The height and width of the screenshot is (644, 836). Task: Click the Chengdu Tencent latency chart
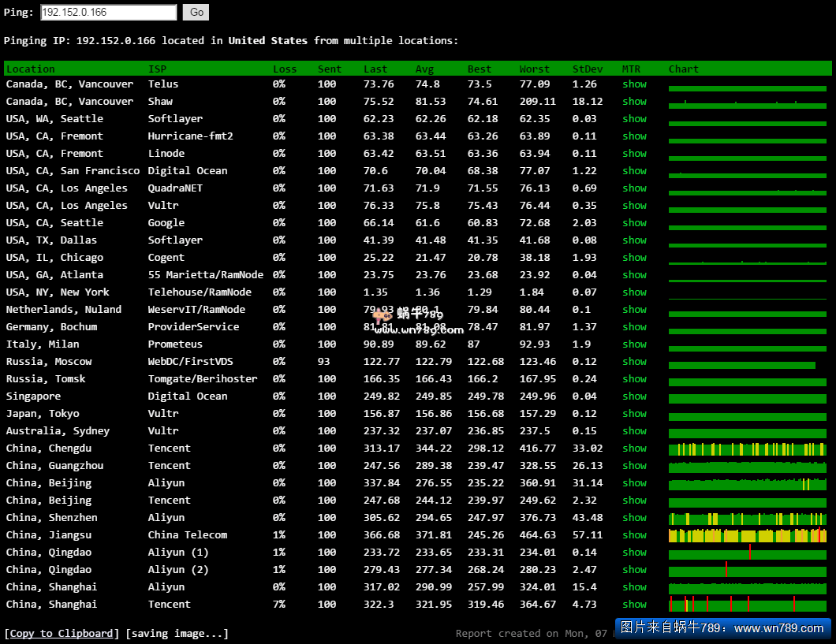[747, 449]
